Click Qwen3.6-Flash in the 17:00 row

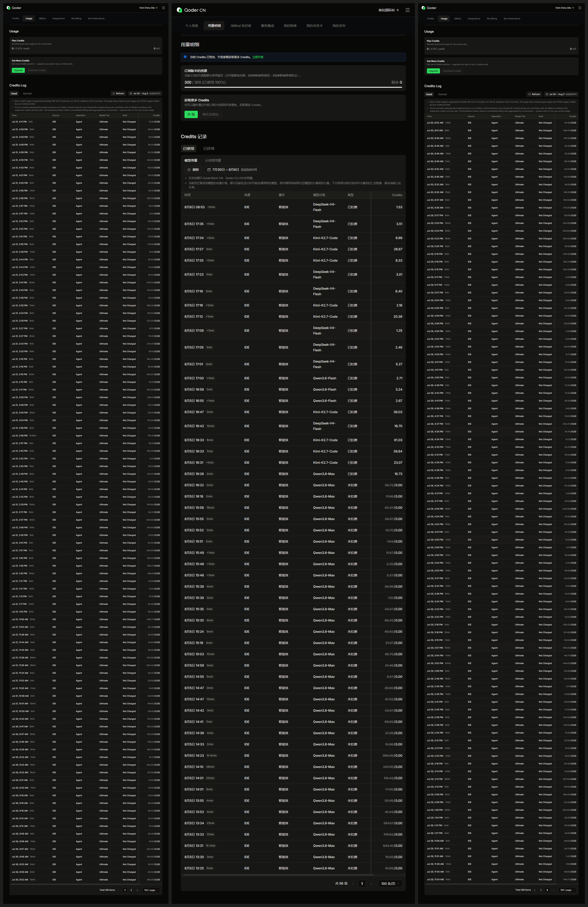tap(325, 378)
